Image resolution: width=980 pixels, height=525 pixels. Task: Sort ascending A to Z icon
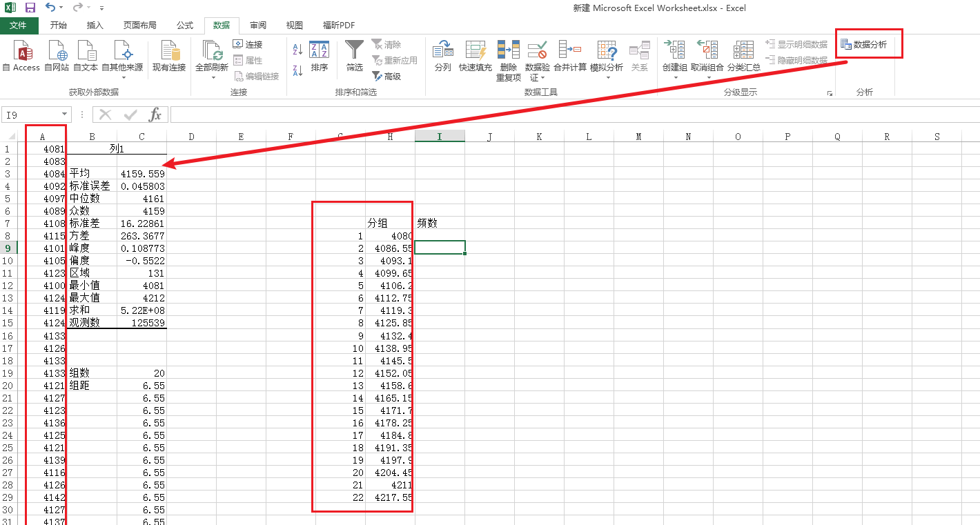298,50
